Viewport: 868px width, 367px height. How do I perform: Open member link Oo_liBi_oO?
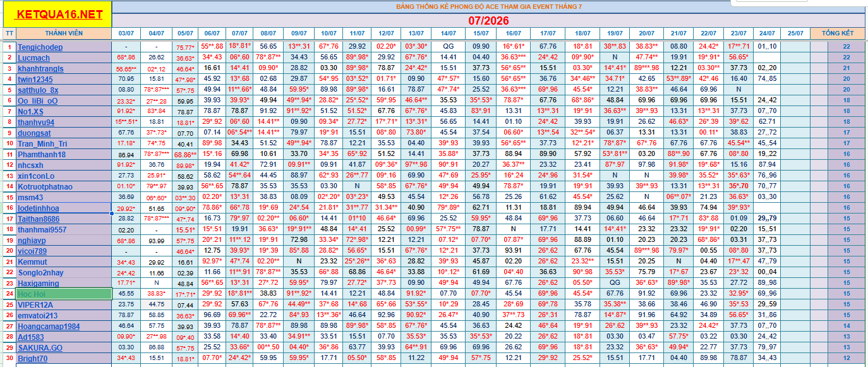click(37, 100)
